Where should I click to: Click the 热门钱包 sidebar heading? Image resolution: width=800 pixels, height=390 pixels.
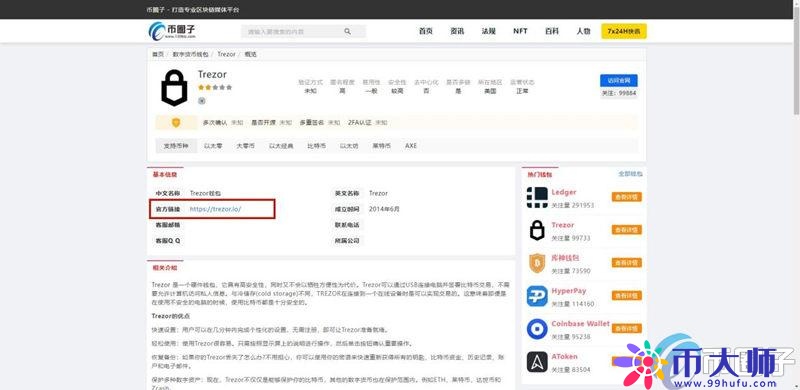[540, 175]
